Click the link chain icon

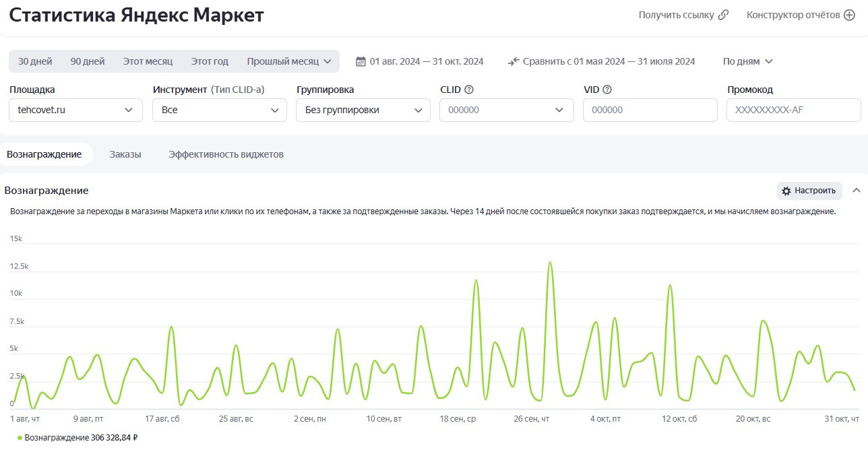pyautogui.click(x=723, y=15)
